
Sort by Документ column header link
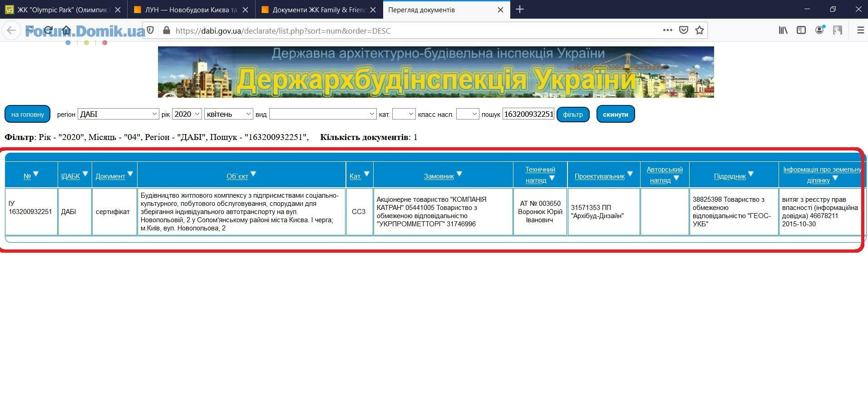(110, 176)
